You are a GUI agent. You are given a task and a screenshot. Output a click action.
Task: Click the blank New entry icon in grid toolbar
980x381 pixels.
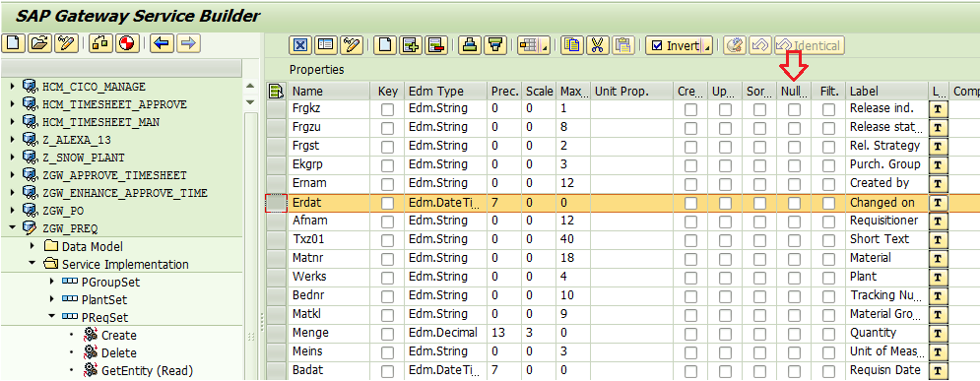pos(385,45)
